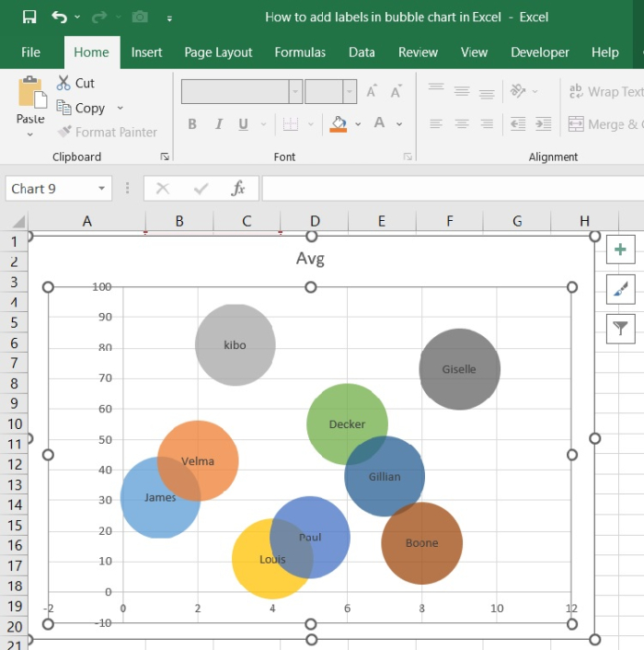The height and width of the screenshot is (650, 644).
Task: Click the Select All corner triangle
Action: (x=17, y=221)
